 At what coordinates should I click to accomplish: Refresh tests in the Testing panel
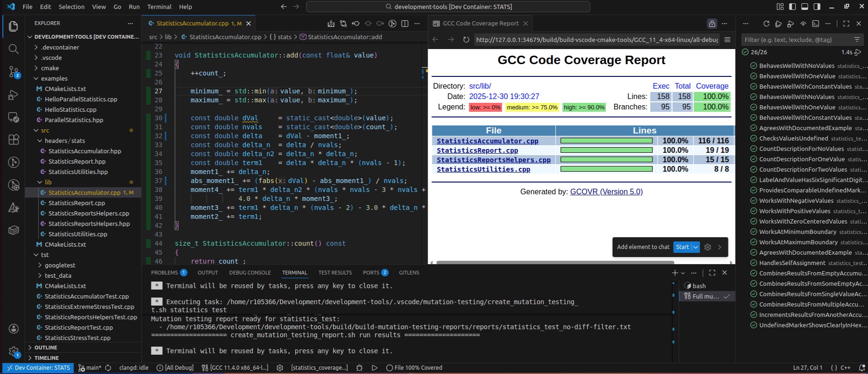pyautogui.click(x=766, y=24)
